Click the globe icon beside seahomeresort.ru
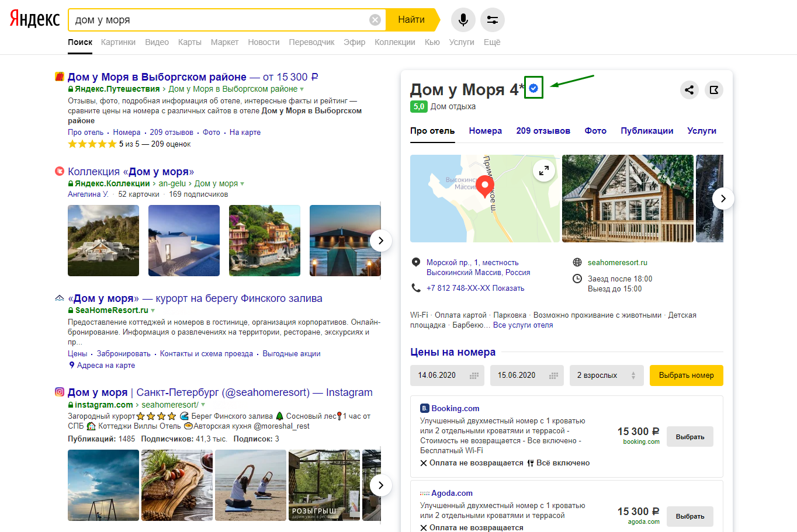 click(577, 262)
